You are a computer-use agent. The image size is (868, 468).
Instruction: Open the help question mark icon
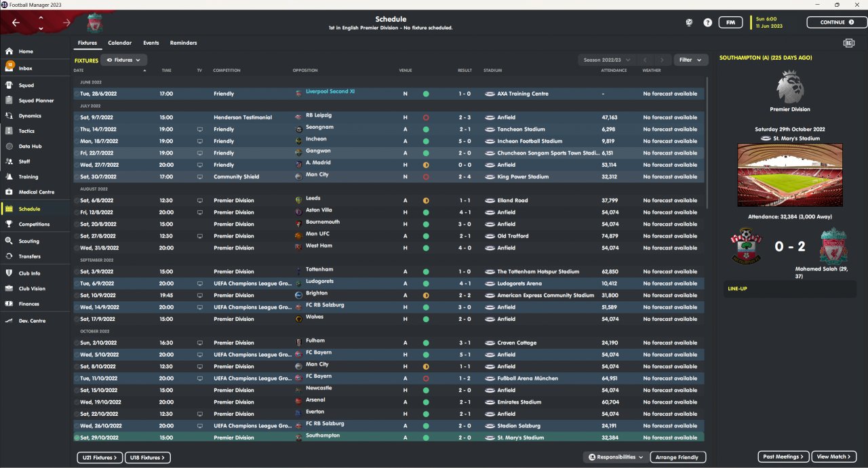coord(707,22)
